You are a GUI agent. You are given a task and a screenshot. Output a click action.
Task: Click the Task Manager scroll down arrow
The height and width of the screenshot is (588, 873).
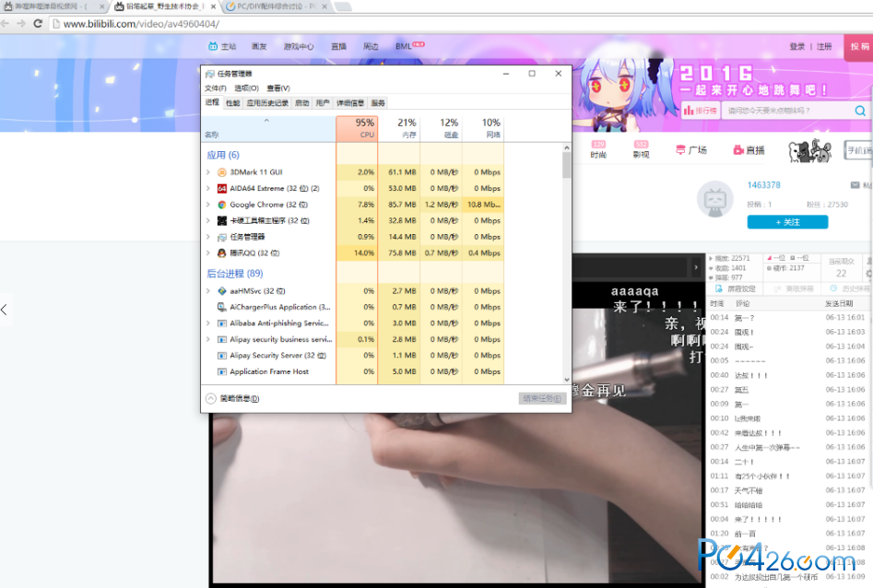pyautogui.click(x=567, y=380)
